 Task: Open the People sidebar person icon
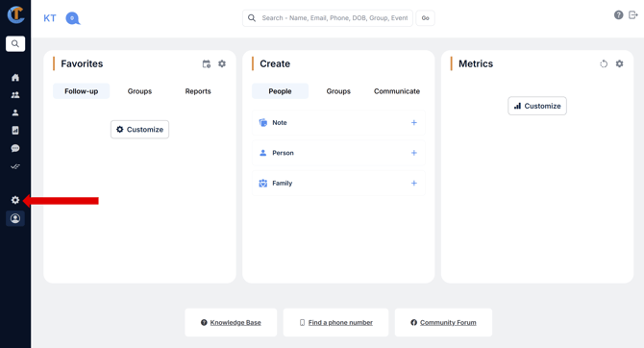tap(15, 112)
